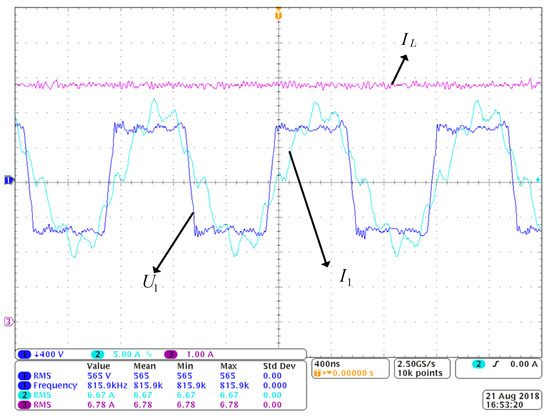Select the channel 1 ground reference marker
550x416 pixels.
click(8, 180)
